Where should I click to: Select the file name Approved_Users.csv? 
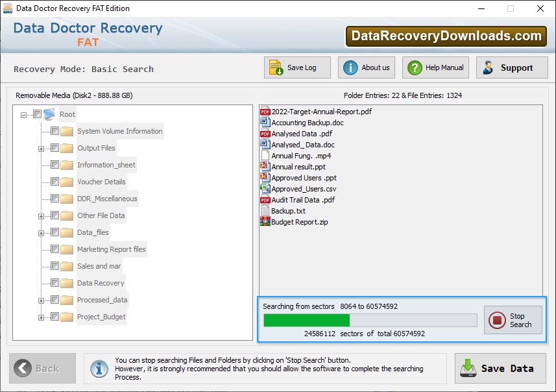pos(304,189)
